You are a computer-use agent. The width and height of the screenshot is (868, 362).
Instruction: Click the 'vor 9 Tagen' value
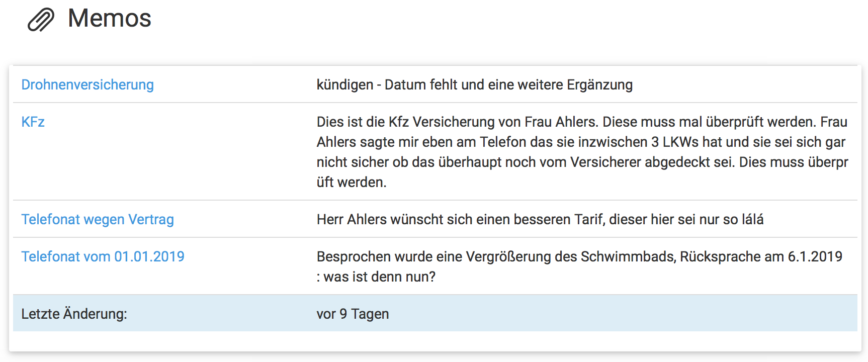[x=353, y=314]
